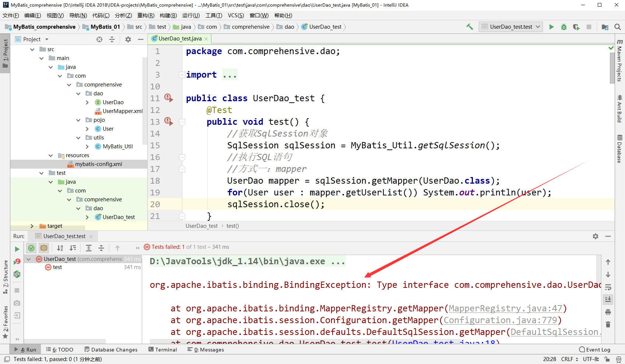This screenshot has height=364, width=625.
Task: Select the UserDao_test.java editor tab
Action: point(180,39)
